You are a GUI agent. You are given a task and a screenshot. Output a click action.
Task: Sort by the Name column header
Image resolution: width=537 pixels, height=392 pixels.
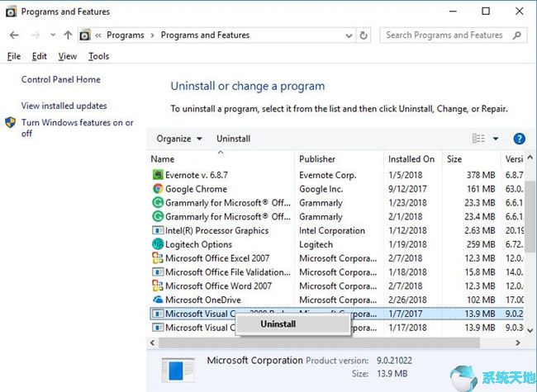[162, 158]
